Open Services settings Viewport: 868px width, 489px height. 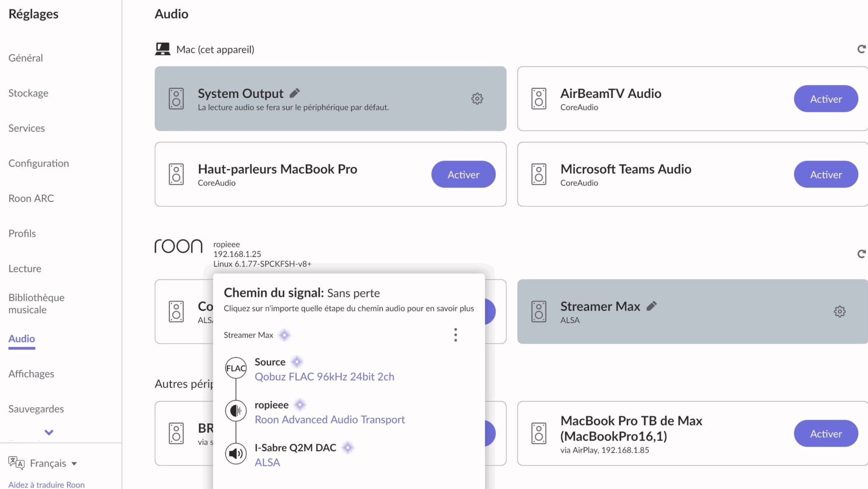pos(27,128)
